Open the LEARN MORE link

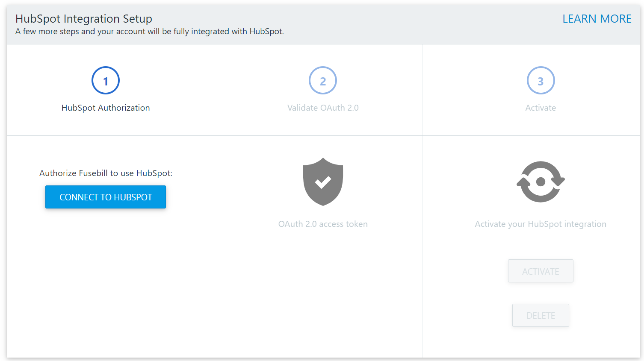click(x=597, y=19)
